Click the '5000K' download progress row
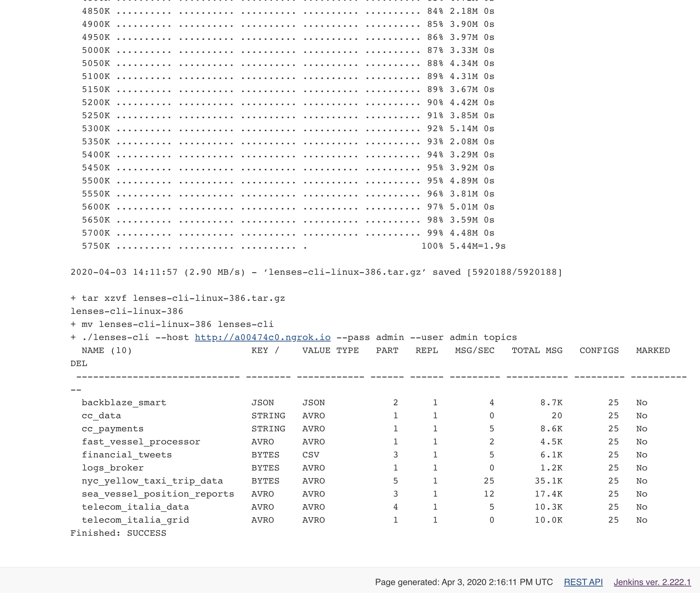Image resolution: width=700 pixels, height=593 pixels. point(288,50)
